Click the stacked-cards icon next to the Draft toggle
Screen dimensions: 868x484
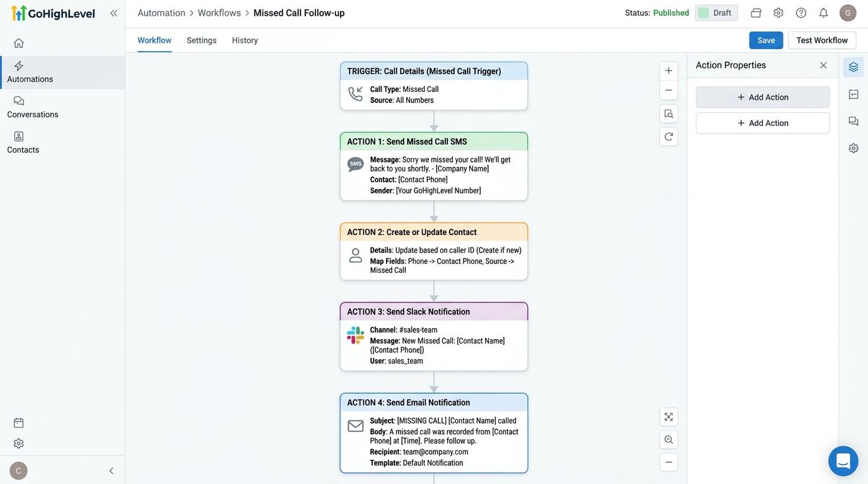click(756, 13)
